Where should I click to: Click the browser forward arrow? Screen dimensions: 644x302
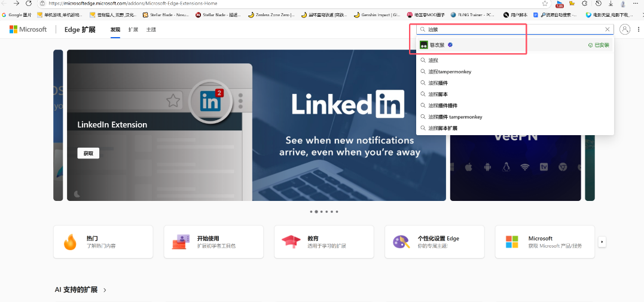(16, 3)
